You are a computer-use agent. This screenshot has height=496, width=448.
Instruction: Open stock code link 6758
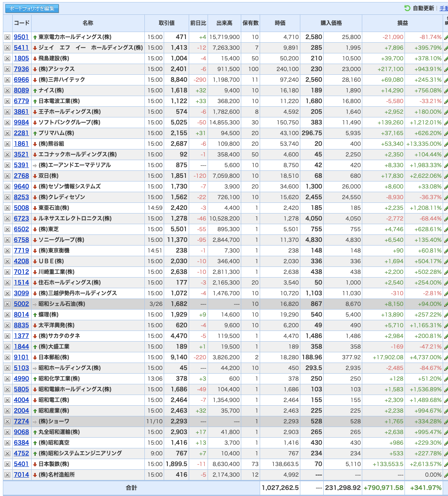(21, 240)
